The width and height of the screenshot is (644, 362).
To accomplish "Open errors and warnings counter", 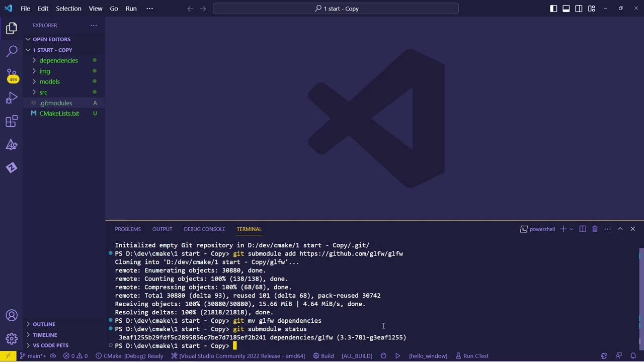I will point(76,356).
